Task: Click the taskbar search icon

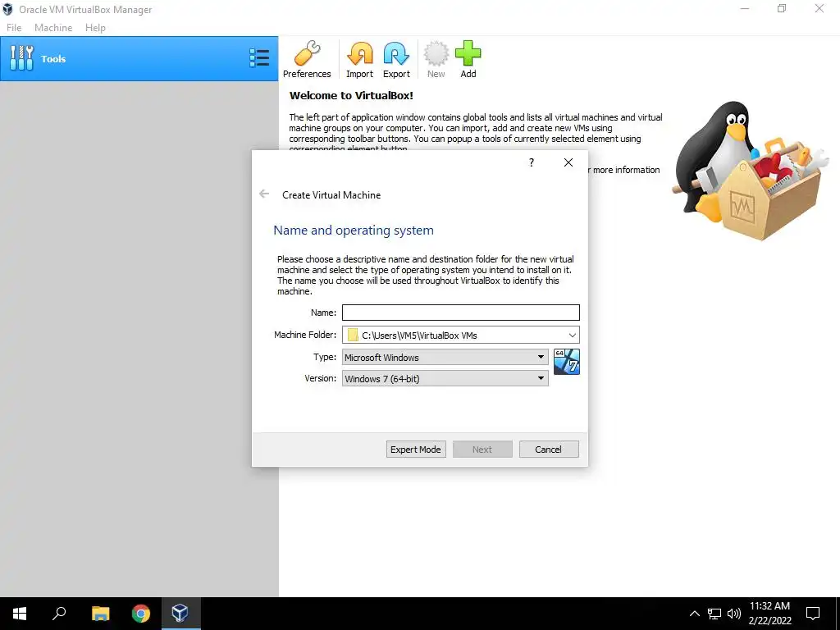Action: 59,614
